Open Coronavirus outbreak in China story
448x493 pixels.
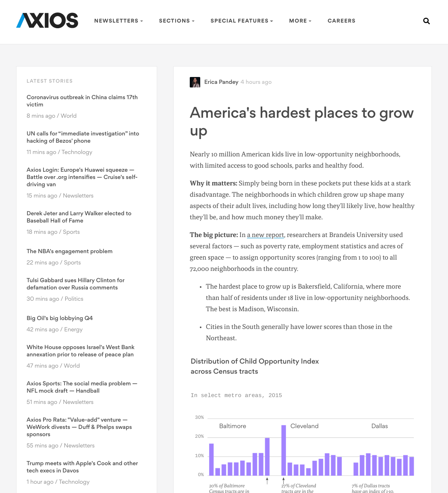(82, 101)
